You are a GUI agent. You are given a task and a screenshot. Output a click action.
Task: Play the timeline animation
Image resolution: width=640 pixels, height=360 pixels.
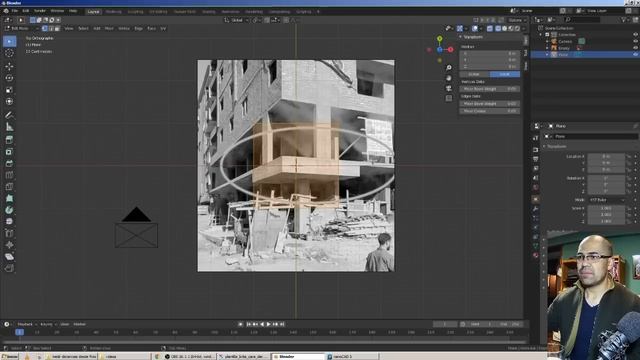click(269, 324)
